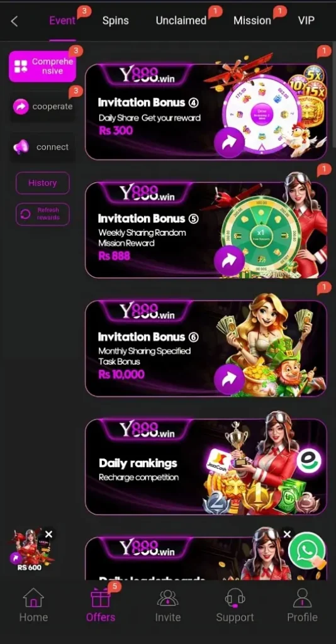
Task: Select the cooperate category
Action: [x=42, y=106]
